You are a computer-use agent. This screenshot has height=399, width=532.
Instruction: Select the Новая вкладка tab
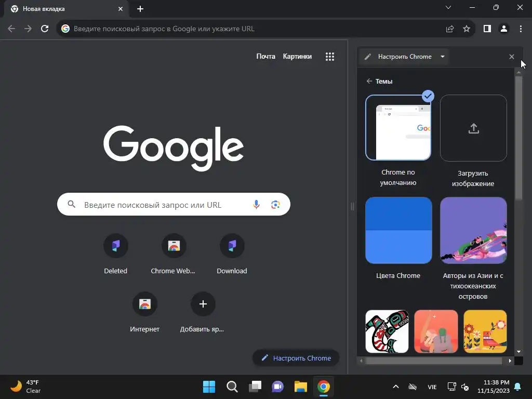point(66,9)
